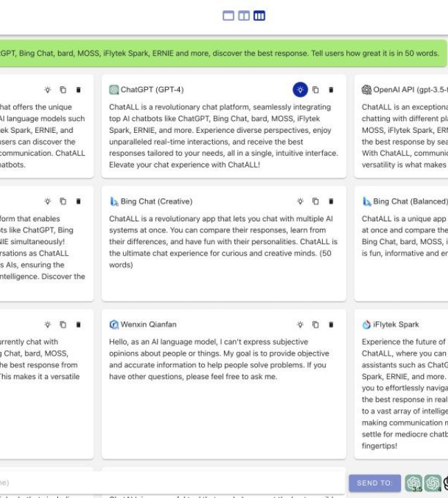Click the SEND TO button

[375, 483]
